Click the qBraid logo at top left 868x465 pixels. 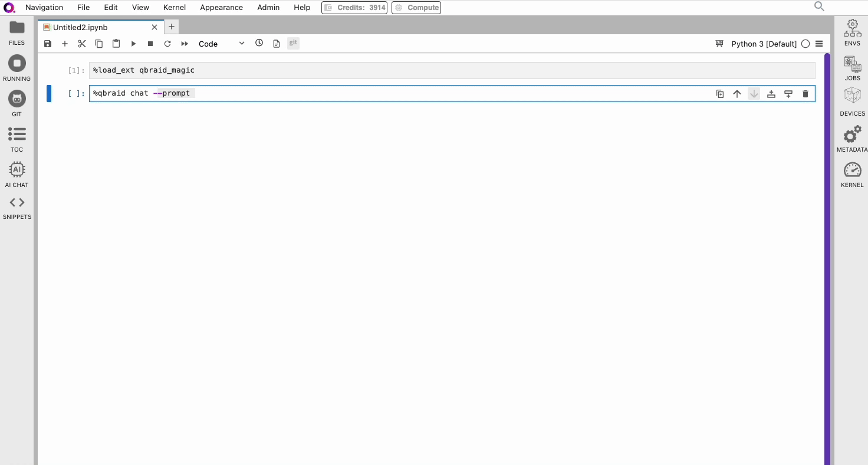(9, 8)
